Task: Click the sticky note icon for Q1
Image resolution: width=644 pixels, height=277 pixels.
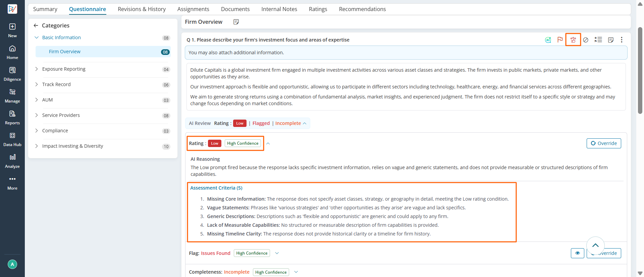Action: tap(611, 40)
